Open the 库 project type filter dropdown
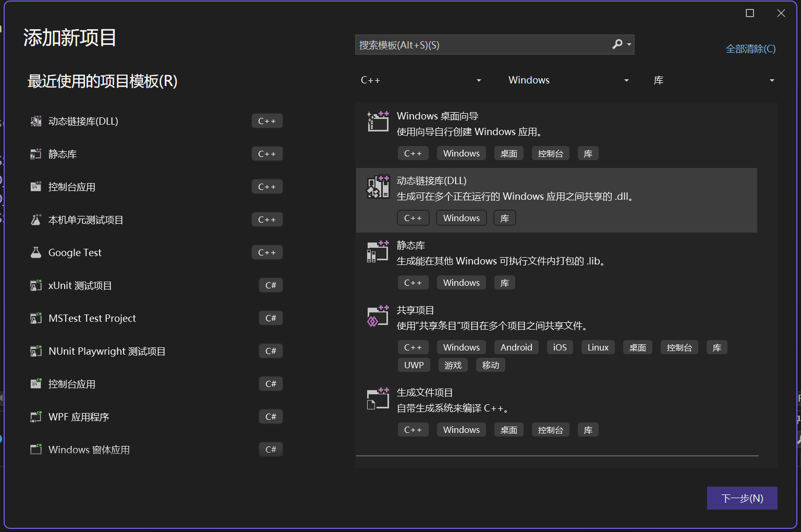The width and height of the screenshot is (801, 532). coord(714,80)
